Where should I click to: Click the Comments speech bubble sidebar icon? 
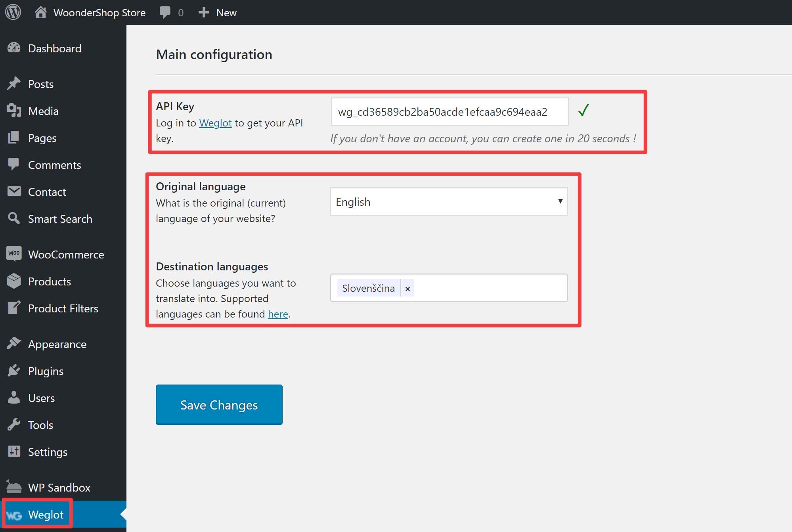[14, 165]
